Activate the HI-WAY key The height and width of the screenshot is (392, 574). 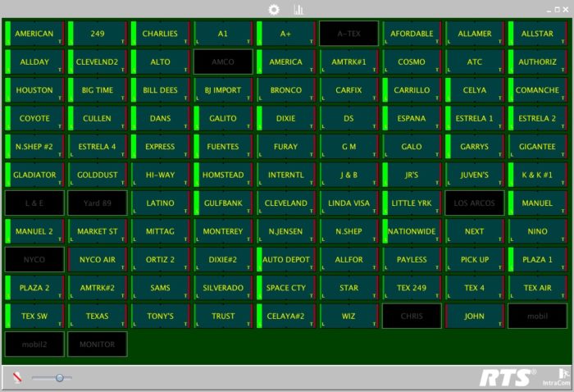pyautogui.click(x=160, y=175)
